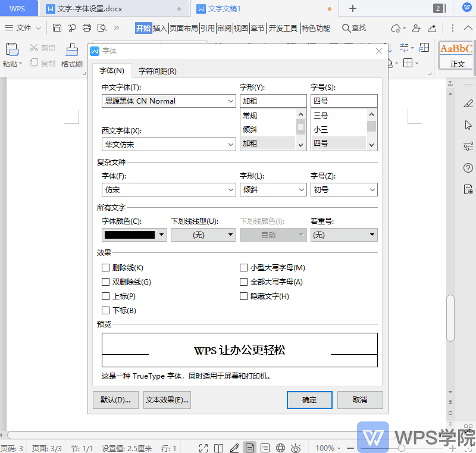This screenshot has width=476, height=453.
Task: Click the WPS home button
Action: (x=18, y=8)
